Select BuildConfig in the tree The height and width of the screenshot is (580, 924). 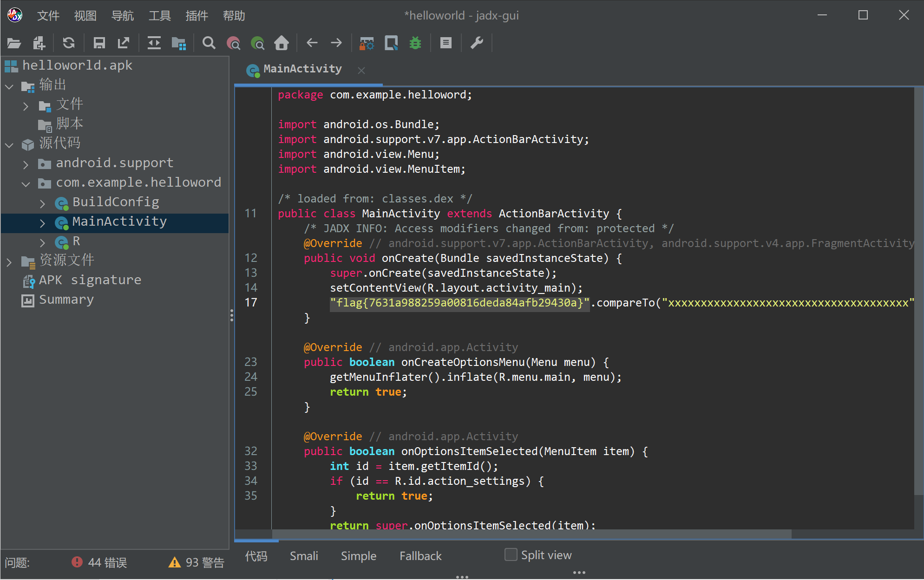click(x=107, y=202)
